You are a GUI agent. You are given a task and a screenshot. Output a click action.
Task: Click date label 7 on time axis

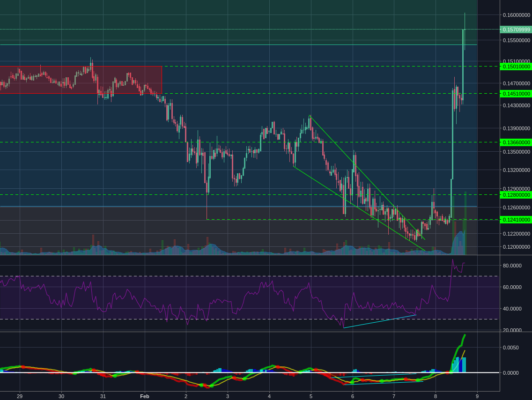coord(394,396)
